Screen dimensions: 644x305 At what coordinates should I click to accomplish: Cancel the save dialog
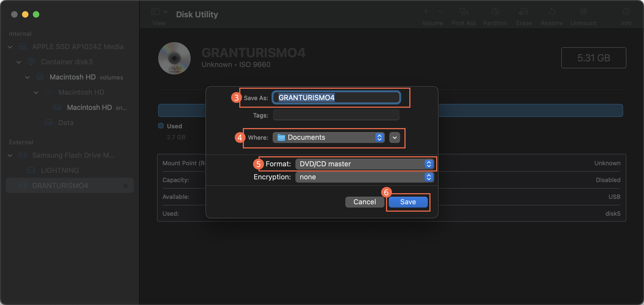click(x=365, y=202)
